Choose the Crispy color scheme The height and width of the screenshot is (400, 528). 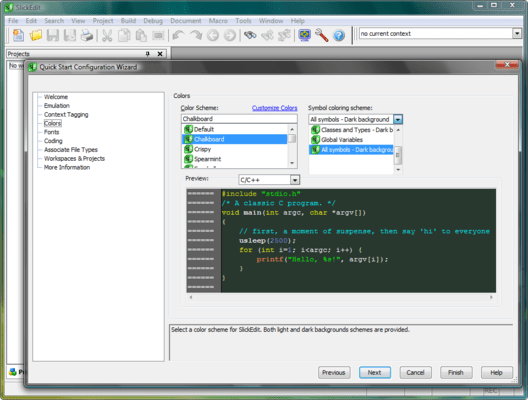point(234,149)
